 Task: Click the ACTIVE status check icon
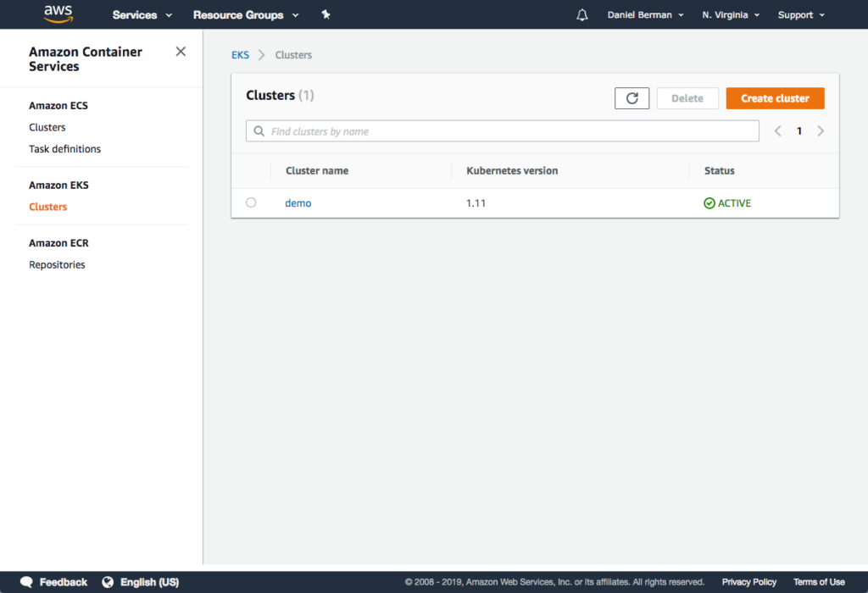point(709,203)
